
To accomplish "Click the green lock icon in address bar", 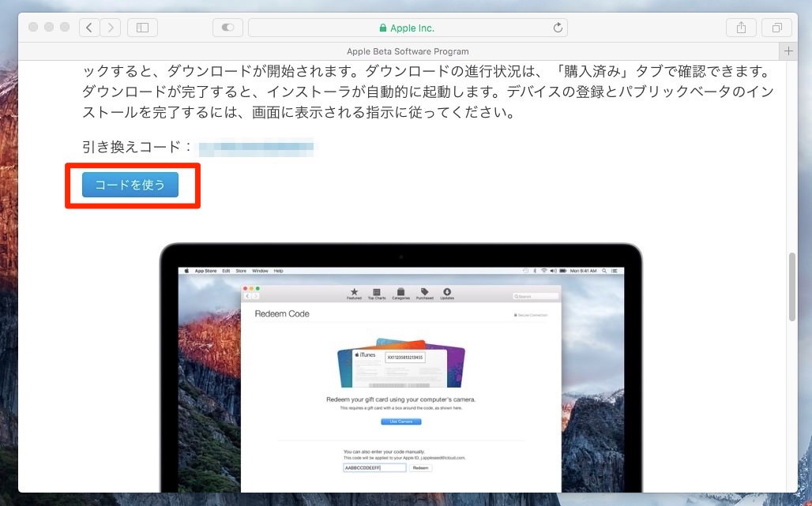I will [382, 28].
